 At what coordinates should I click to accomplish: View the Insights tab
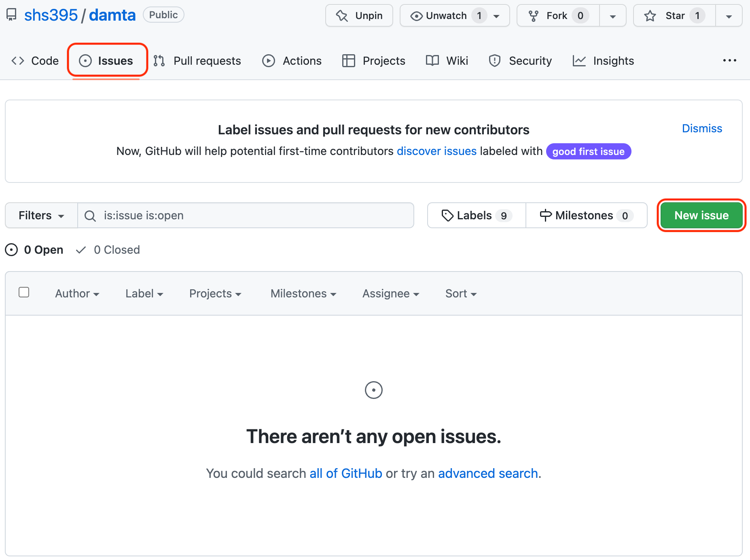tap(604, 61)
